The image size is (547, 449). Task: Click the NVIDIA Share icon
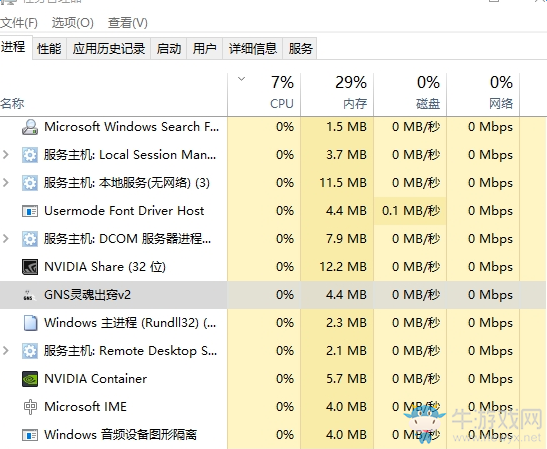click(x=30, y=267)
